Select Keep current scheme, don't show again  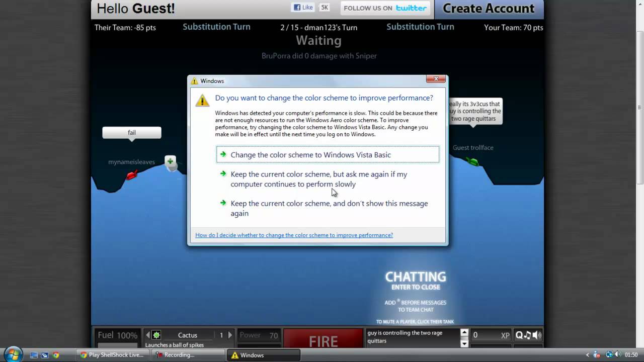point(328,208)
